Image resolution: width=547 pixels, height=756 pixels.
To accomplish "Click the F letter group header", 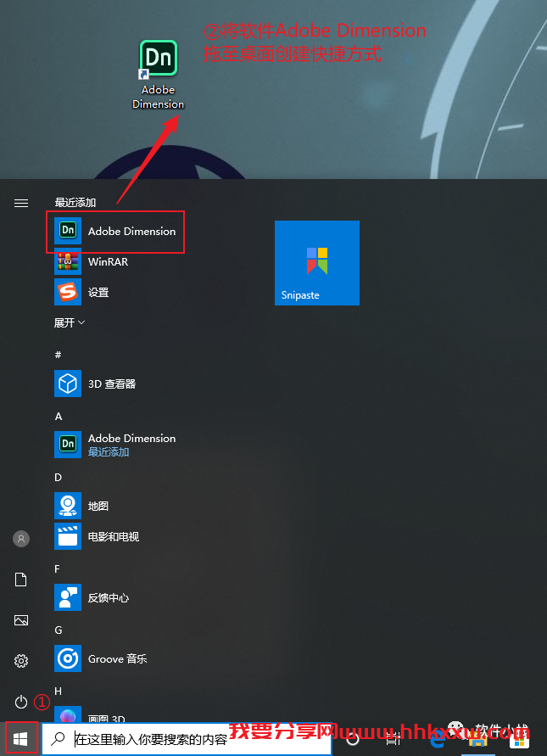I will [58, 569].
